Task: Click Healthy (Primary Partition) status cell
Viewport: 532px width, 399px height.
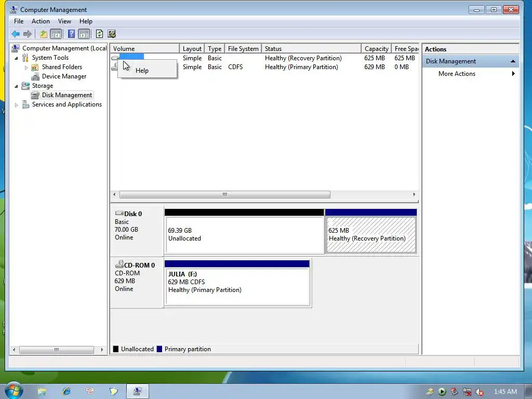Action: coord(301,67)
